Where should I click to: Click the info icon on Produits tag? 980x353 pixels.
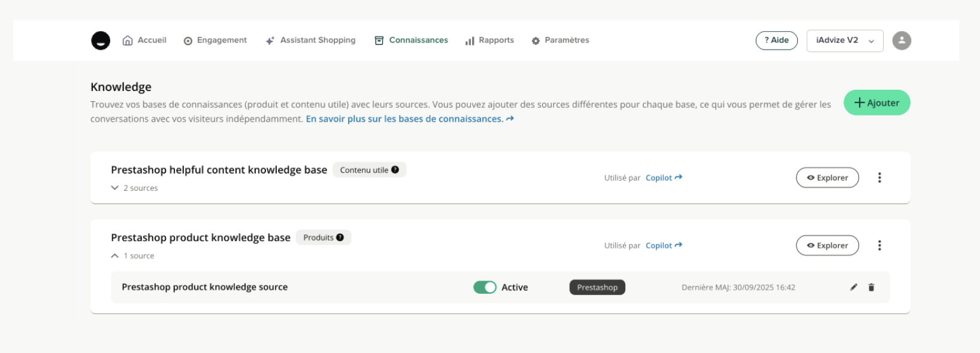coord(340,238)
